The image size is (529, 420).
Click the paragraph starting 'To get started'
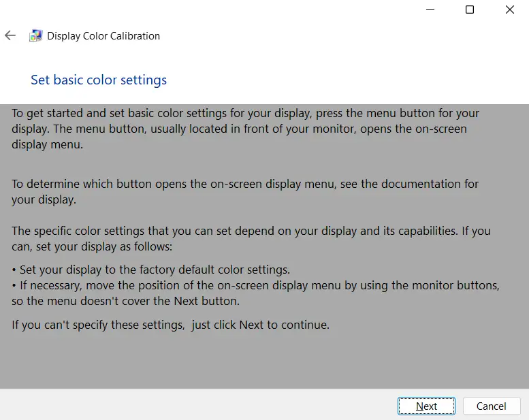click(x=245, y=129)
